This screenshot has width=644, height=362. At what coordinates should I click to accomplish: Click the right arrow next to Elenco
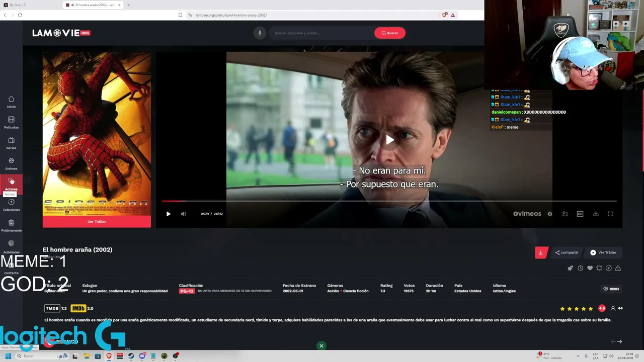point(620,342)
